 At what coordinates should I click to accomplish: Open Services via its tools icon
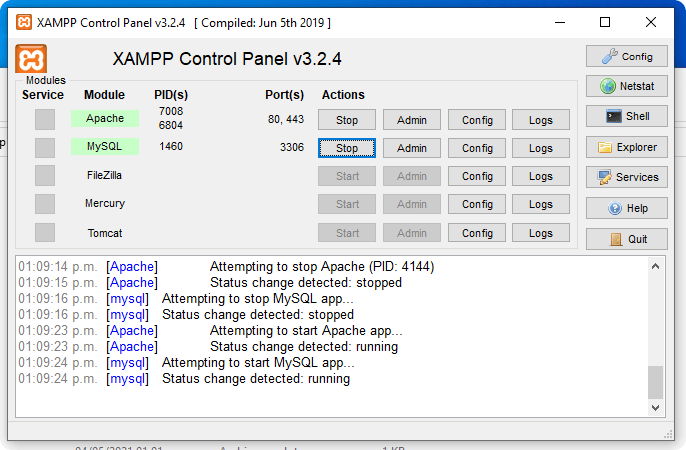(606, 178)
